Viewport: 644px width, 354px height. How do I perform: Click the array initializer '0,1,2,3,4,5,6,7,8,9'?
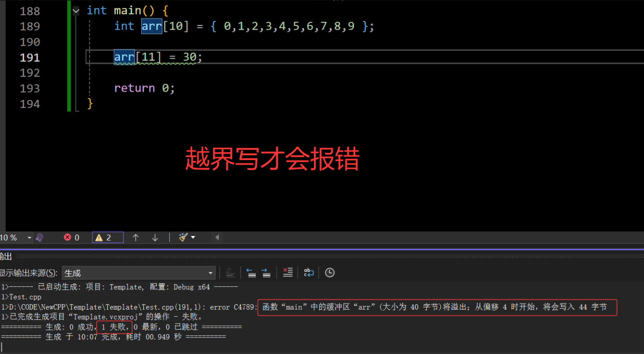(289, 26)
